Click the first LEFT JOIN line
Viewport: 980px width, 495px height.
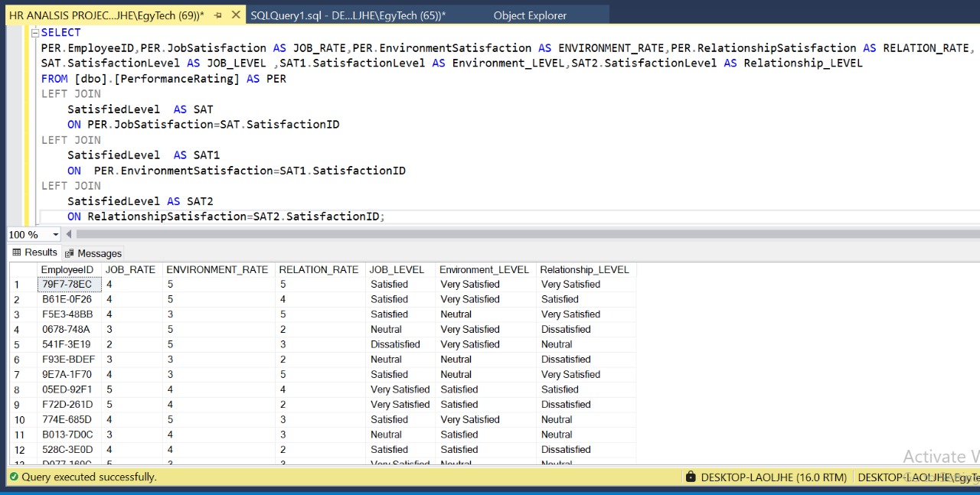click(71, 94)
